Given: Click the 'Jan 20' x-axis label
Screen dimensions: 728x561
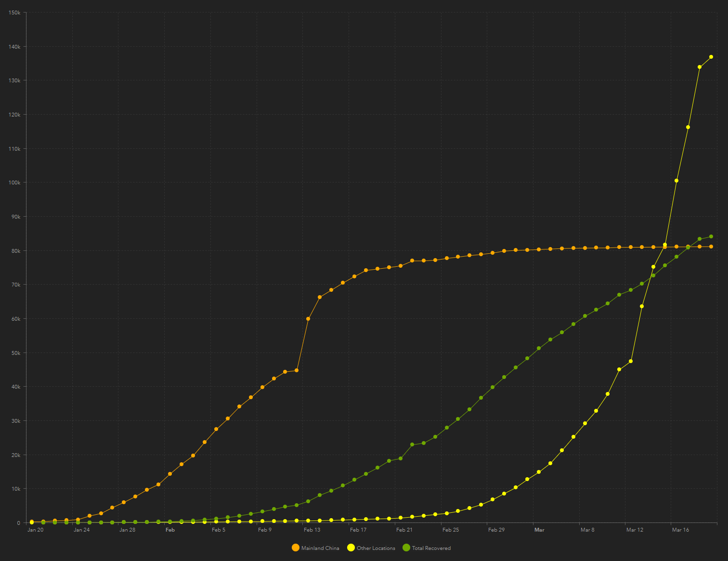Looking at the screenshot, I should (36, 530).
